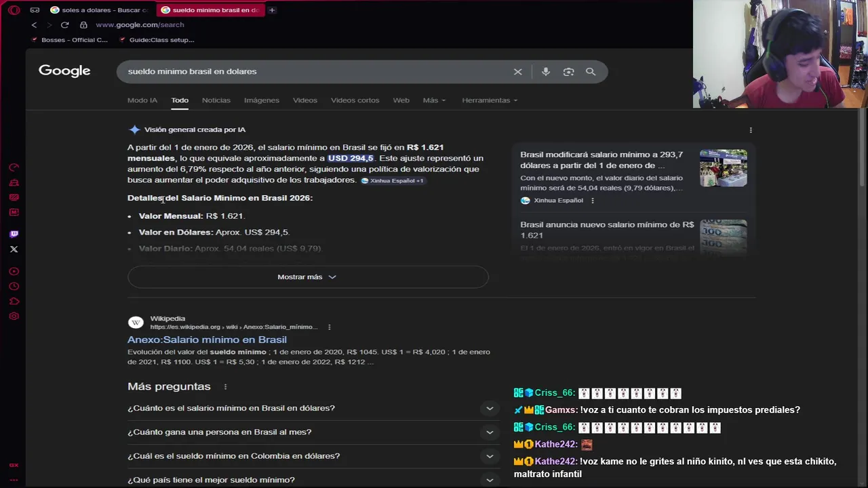Open the X (Twitter) sidebar panel
The height and width of the screenshot is (488, 868).
pos(14,249)
